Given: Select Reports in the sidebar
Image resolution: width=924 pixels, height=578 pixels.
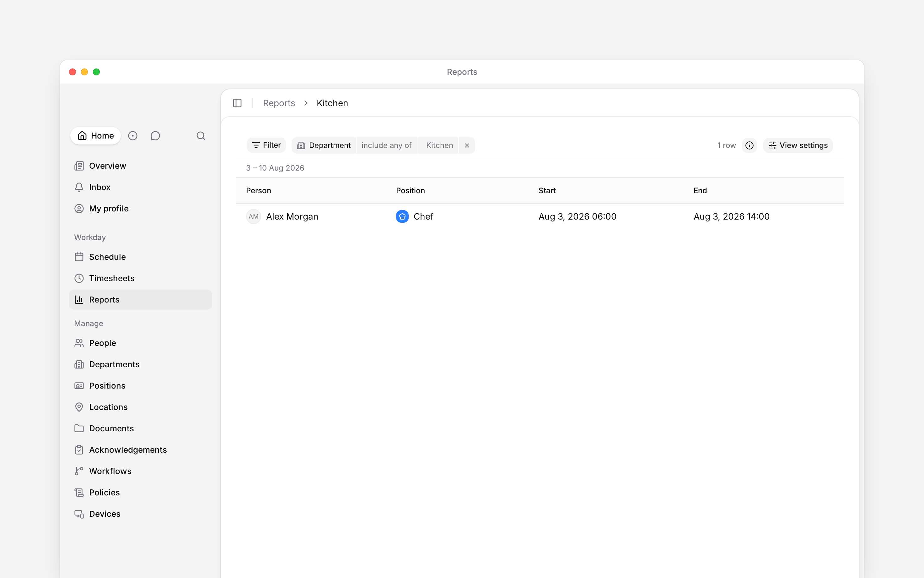Looking at the screenshot, I should 141,300.
